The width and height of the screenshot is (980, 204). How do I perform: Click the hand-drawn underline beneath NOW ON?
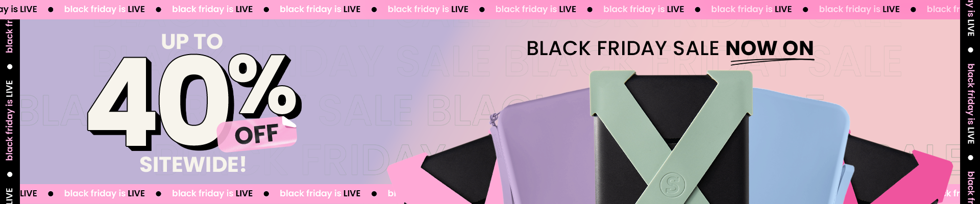point(772,62)
